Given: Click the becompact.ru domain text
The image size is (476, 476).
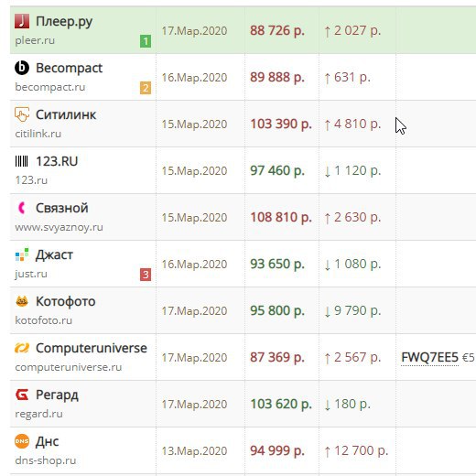Looking at the screenshot, I should [x=50, y=87].
